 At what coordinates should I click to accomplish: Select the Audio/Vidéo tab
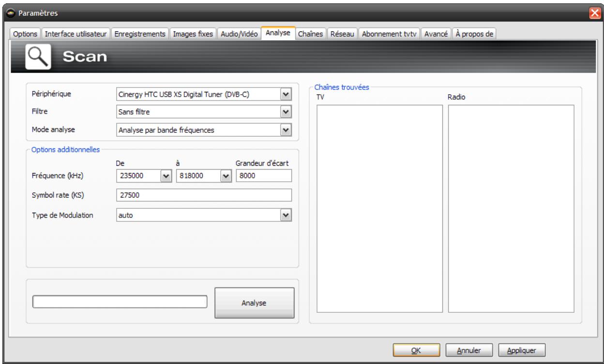pos(239,34)
